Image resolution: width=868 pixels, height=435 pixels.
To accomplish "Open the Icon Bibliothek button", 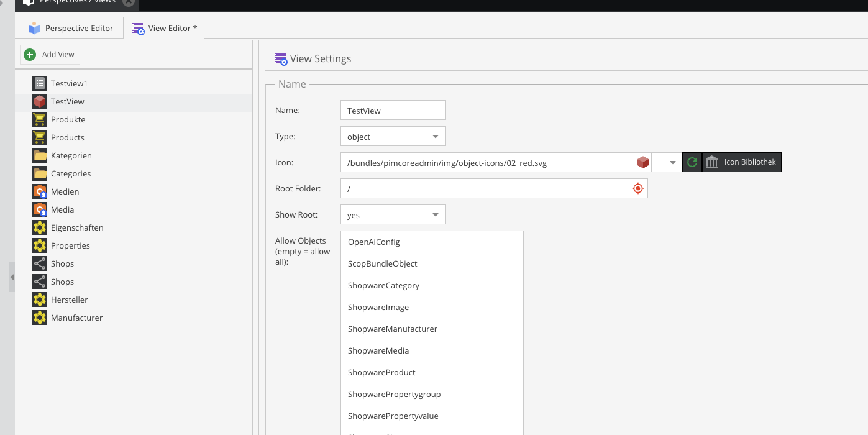I will point(742,162).
